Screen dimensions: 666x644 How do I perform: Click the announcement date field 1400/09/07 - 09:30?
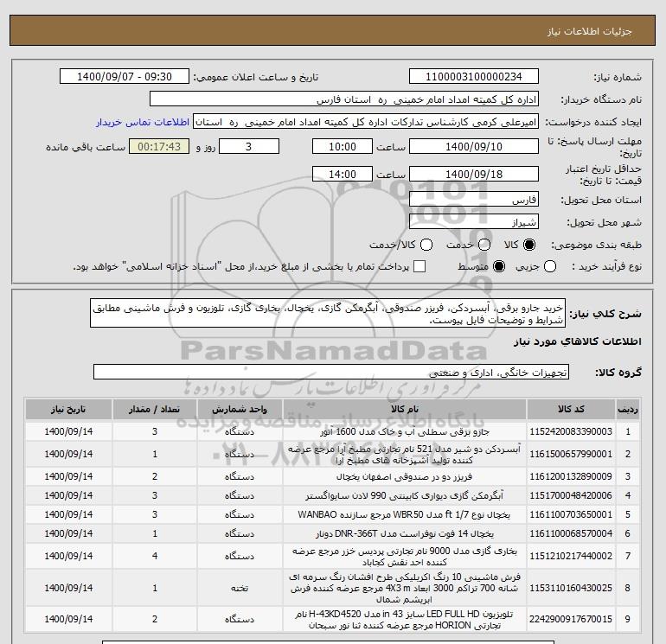125,77
